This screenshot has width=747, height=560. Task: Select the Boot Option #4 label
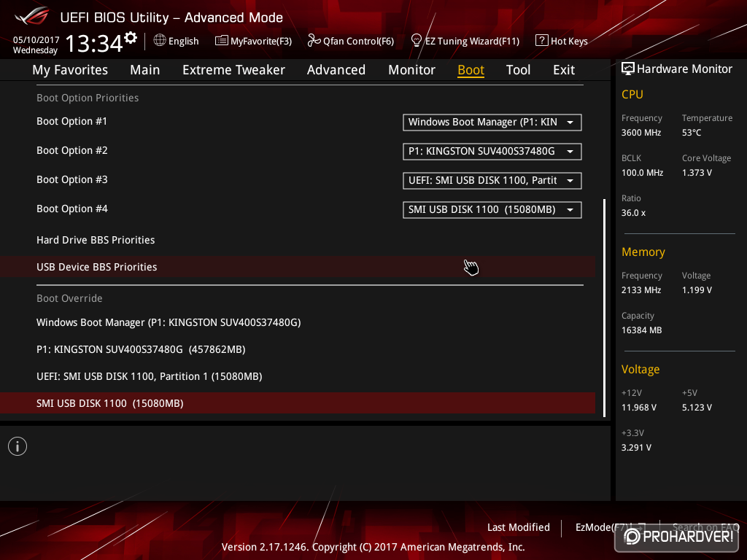click(x=72, y=209)
